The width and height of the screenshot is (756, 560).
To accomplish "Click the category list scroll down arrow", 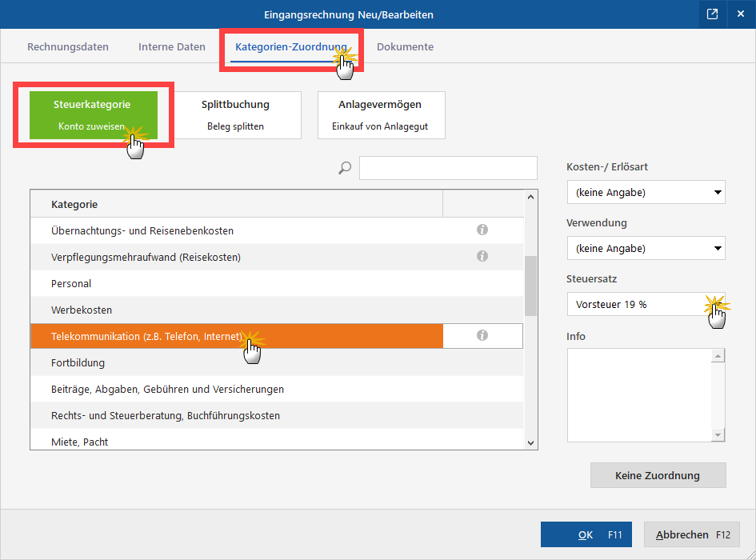I will 531,442.
